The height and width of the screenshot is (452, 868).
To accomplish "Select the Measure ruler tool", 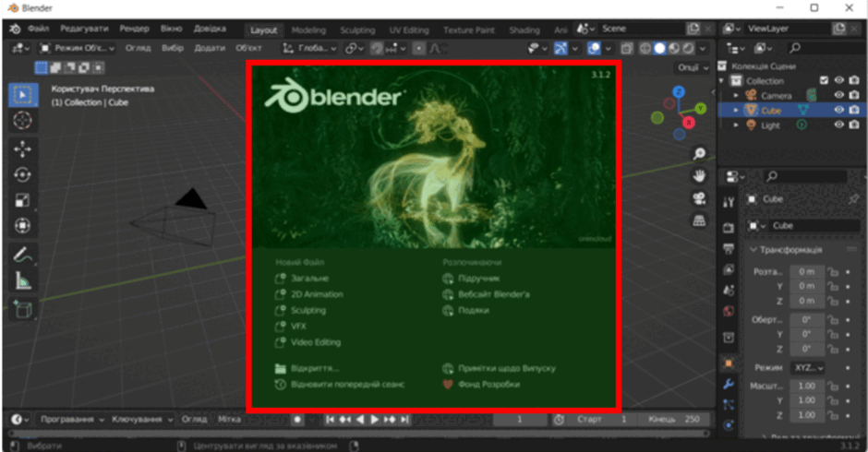I will (23, 281).
